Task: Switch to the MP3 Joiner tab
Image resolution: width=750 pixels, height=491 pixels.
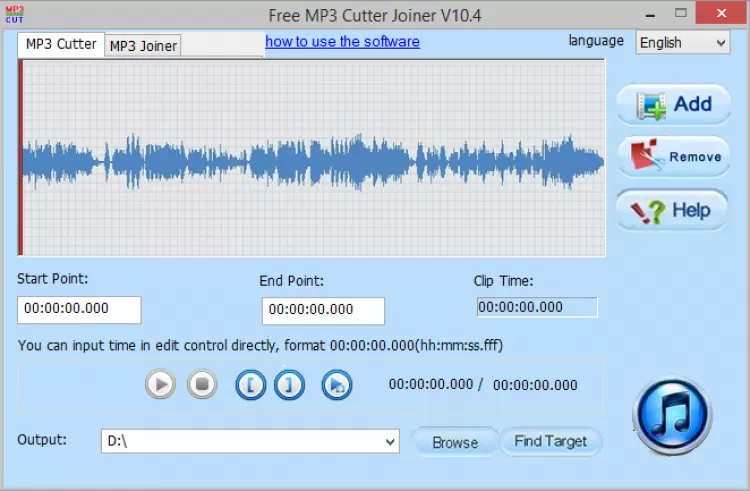Action: pos(143,46)
